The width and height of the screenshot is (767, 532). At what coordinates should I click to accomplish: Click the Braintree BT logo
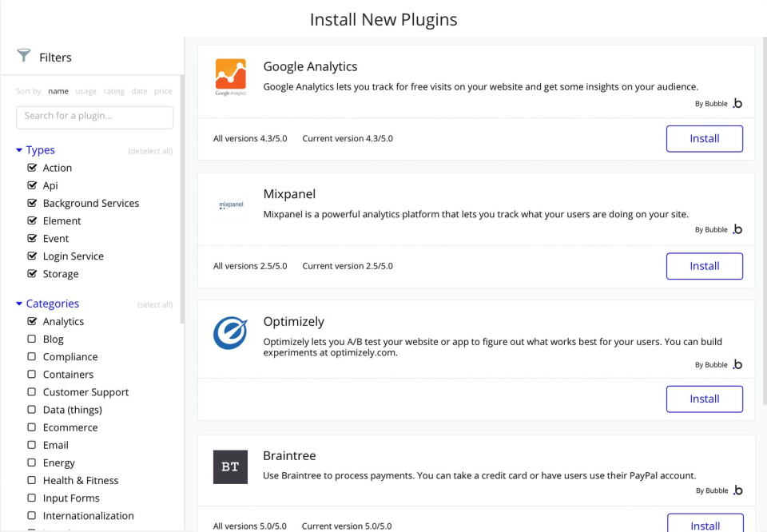coord(230,467)
